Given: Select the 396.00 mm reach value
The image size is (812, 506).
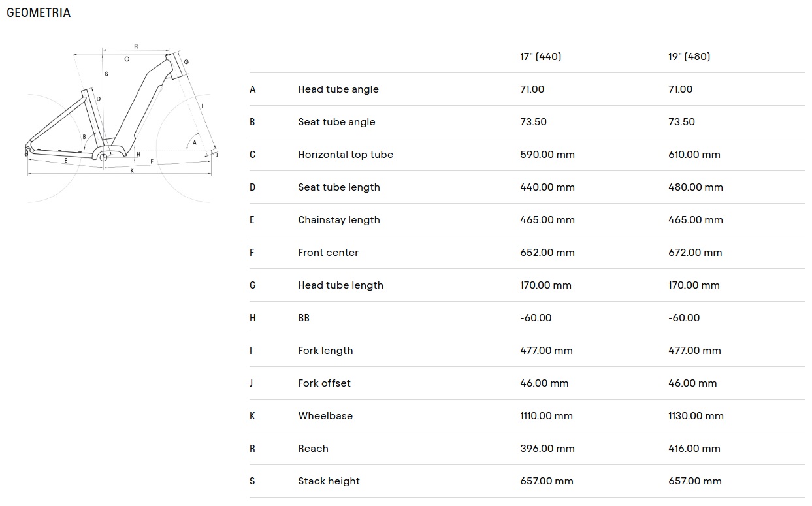Looking at the screenshot, I should click(x=547, y=449).
